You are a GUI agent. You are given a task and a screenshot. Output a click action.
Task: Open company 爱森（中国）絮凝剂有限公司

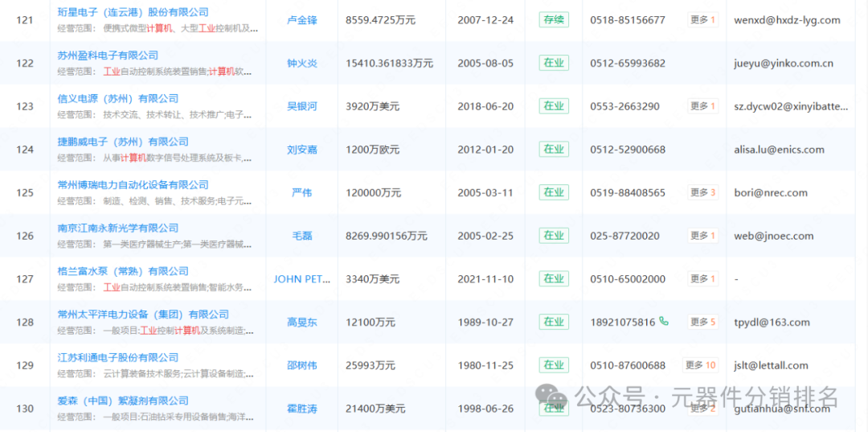(123, 401)
